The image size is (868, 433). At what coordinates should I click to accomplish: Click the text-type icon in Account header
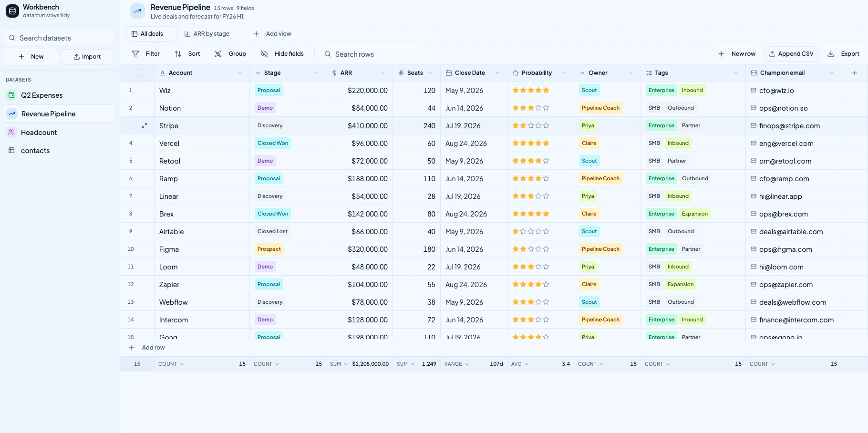pyautogui.click(x=163, y=73)
